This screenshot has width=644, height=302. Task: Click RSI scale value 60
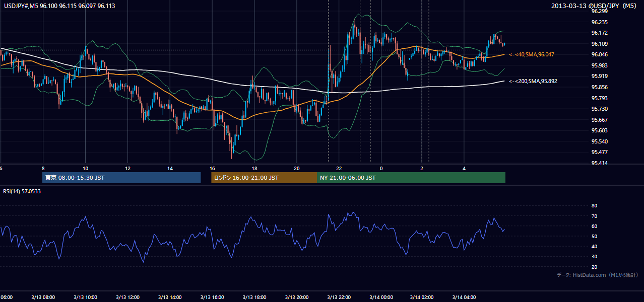pyautogui.click(x=594, y=226)
